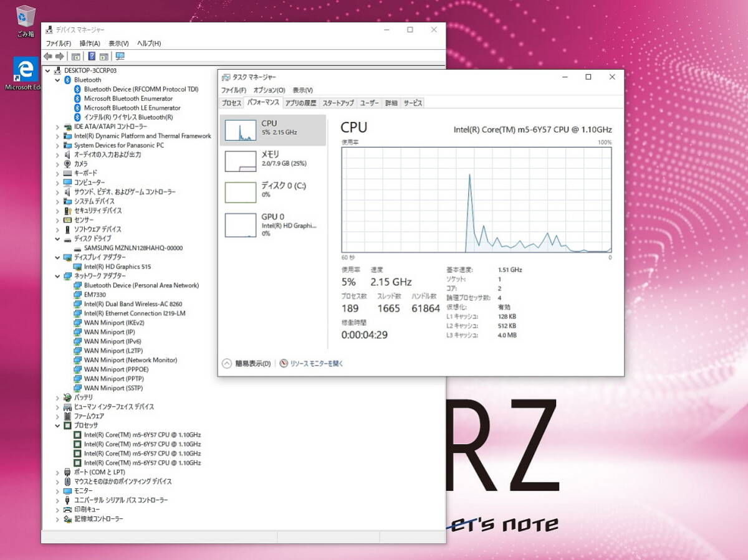748x560 pixels.
Task: Select the EM7330 network adapter
Action: [95, 295]
